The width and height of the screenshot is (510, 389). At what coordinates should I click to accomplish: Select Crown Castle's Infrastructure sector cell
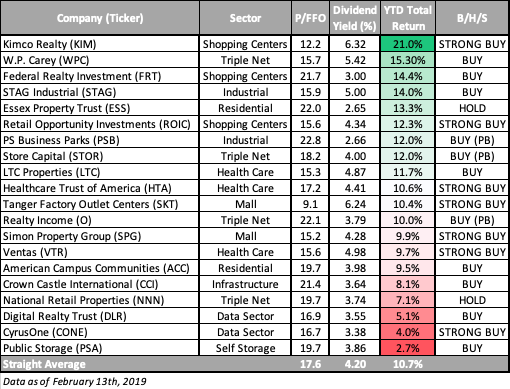coord(245,284)
